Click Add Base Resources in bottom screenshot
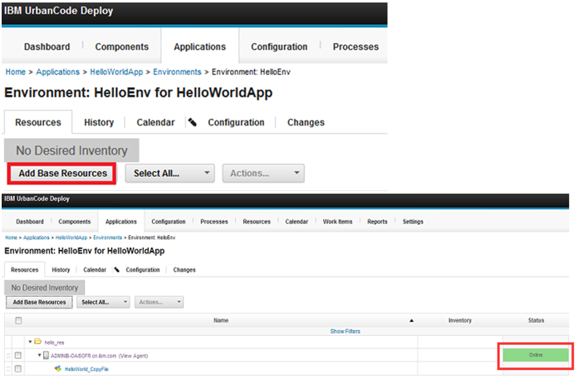Image resolution: width=588 pixels, height=384 pixels. (x=39, y=303)
